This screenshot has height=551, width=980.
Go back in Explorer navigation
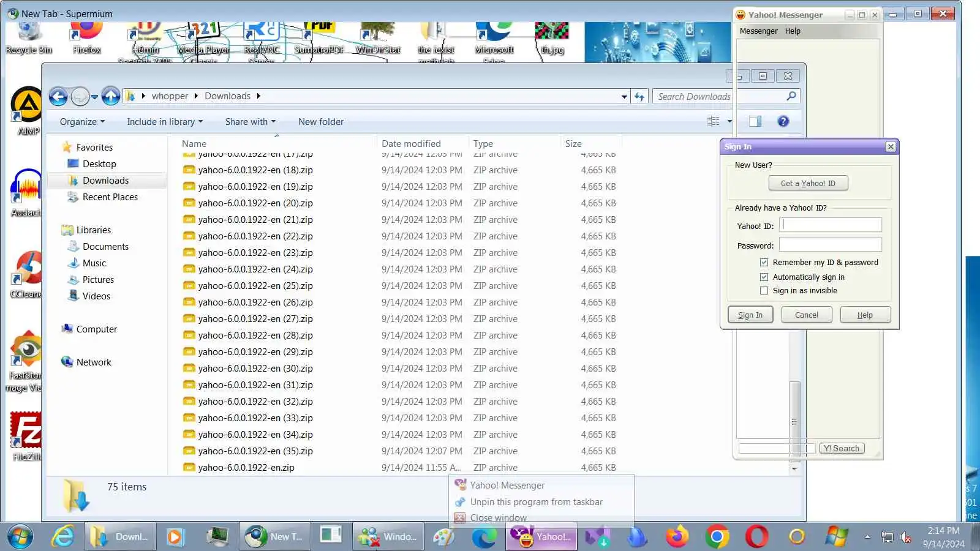click(x=58, y=96)
